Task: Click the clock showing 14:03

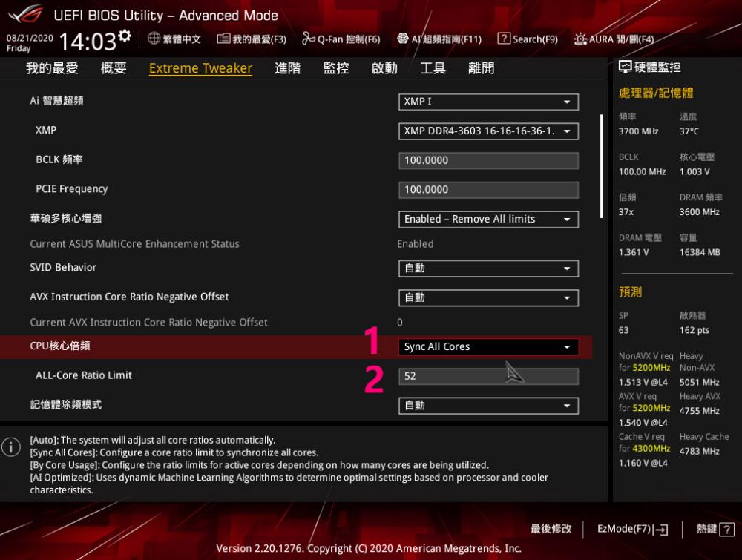Action: pyautogui.click(x=88, y=41)
